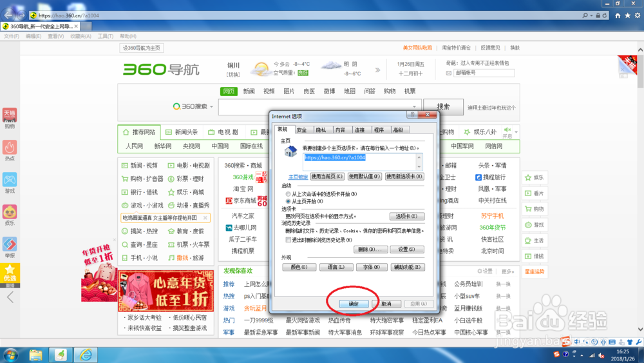Click 使用当前页(C) button
Image resolution: width=644 pixels, height=363 pixels.
tap(327, 177)
